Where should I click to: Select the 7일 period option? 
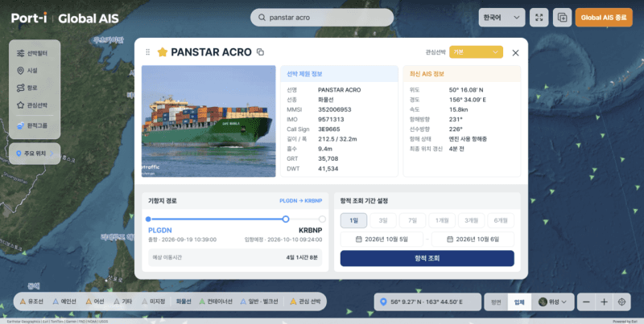[412, 220]
